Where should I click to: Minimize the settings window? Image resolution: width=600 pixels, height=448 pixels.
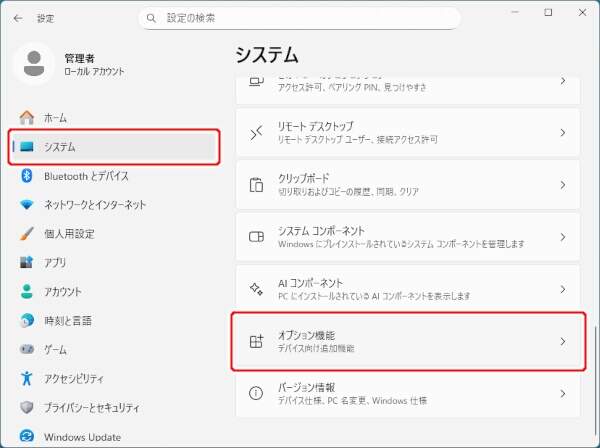tap(515, 13)
